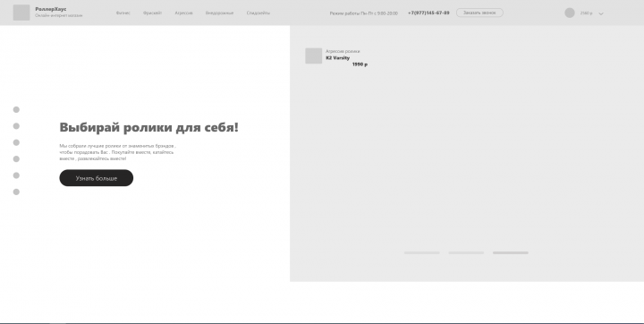The height and width of the screenshot is (324, 644).
Task: Click the РоллерХаус site name
Action: click(51, 9)
